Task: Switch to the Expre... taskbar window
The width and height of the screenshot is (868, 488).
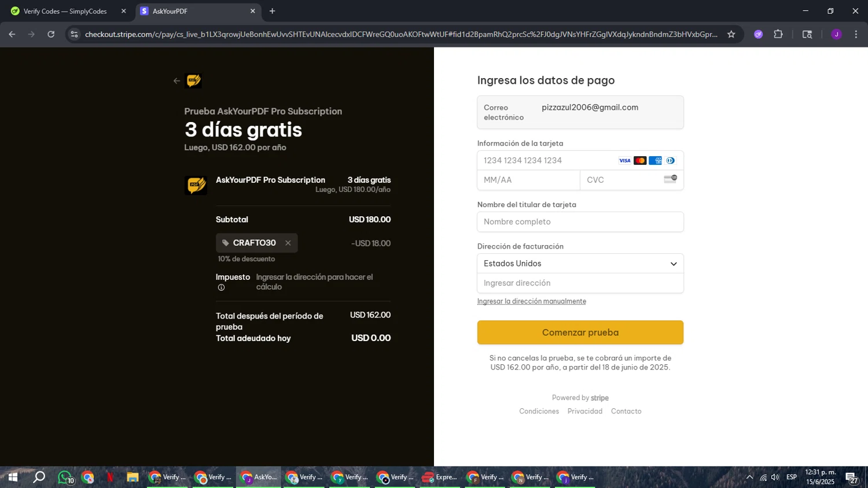Action: click(440, 477)
